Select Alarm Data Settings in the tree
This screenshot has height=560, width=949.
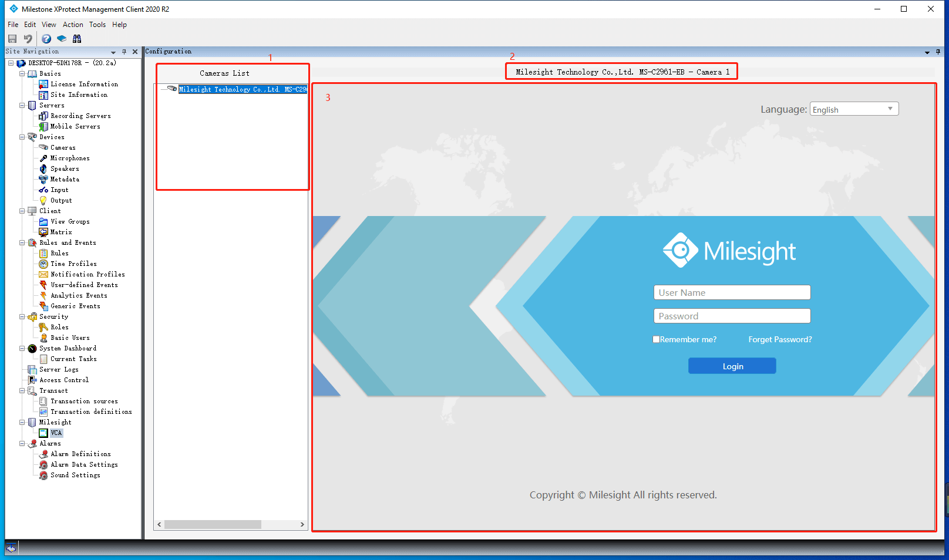click(x=84, y=465)
